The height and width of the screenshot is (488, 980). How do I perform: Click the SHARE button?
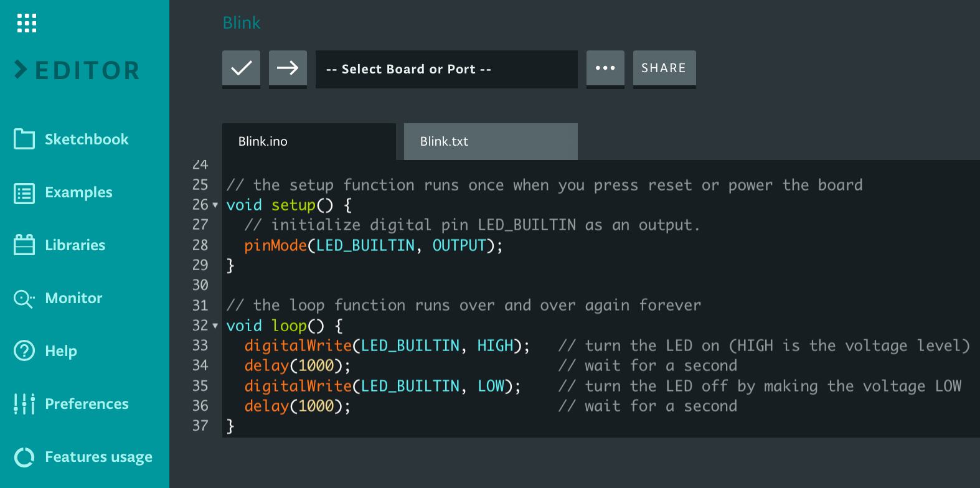coord(664,68)
